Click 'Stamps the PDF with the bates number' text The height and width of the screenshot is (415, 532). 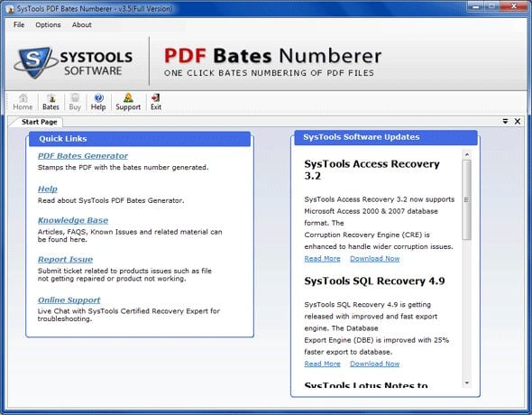124,167
